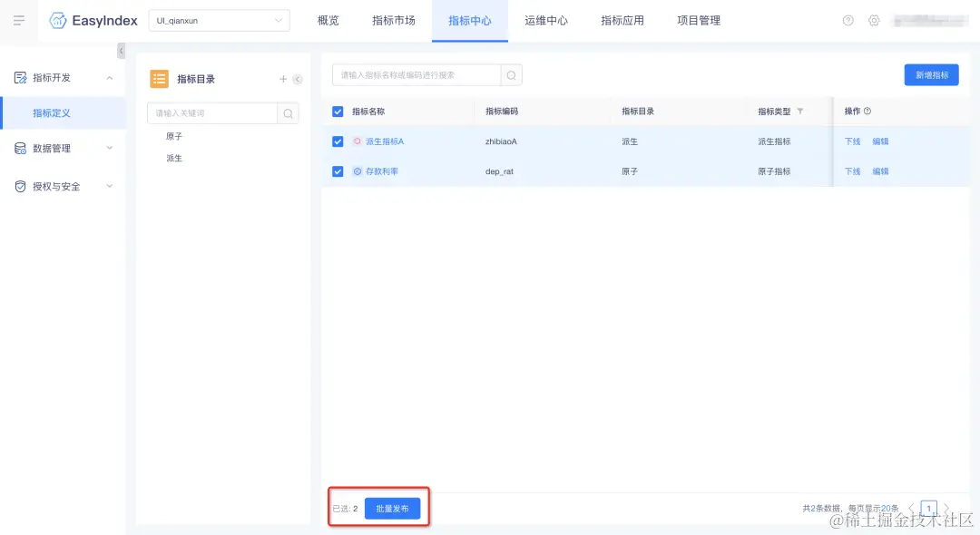
Task: Select the 原子 directory node
Action: 174,136
